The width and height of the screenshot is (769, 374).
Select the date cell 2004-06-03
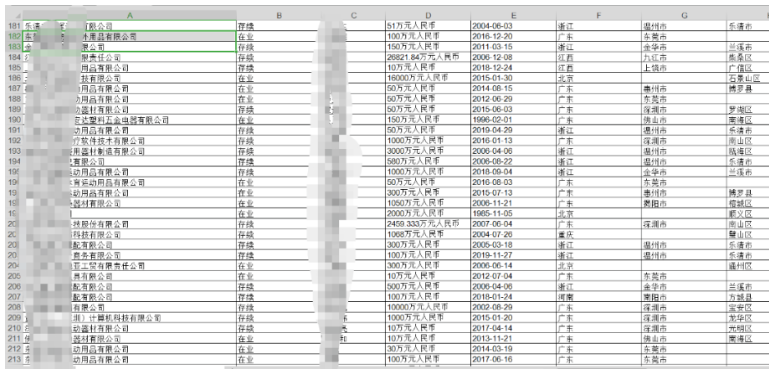(513, 26)
